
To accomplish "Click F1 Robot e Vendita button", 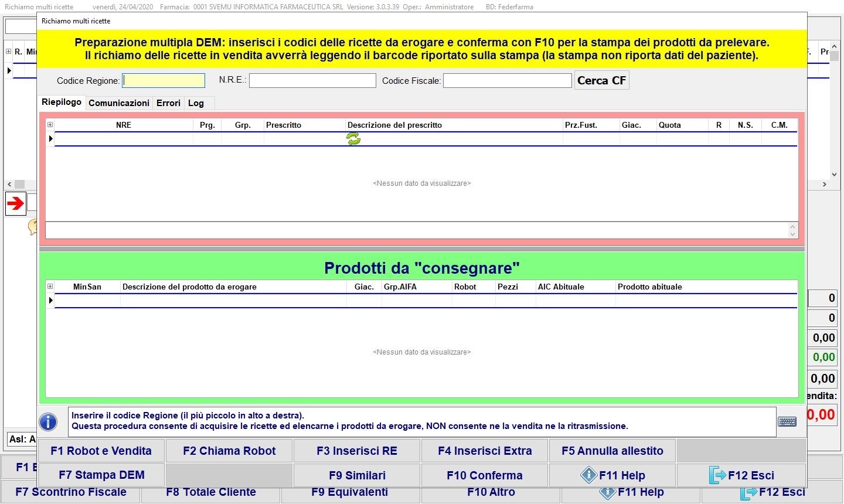I will pos(101,451).
